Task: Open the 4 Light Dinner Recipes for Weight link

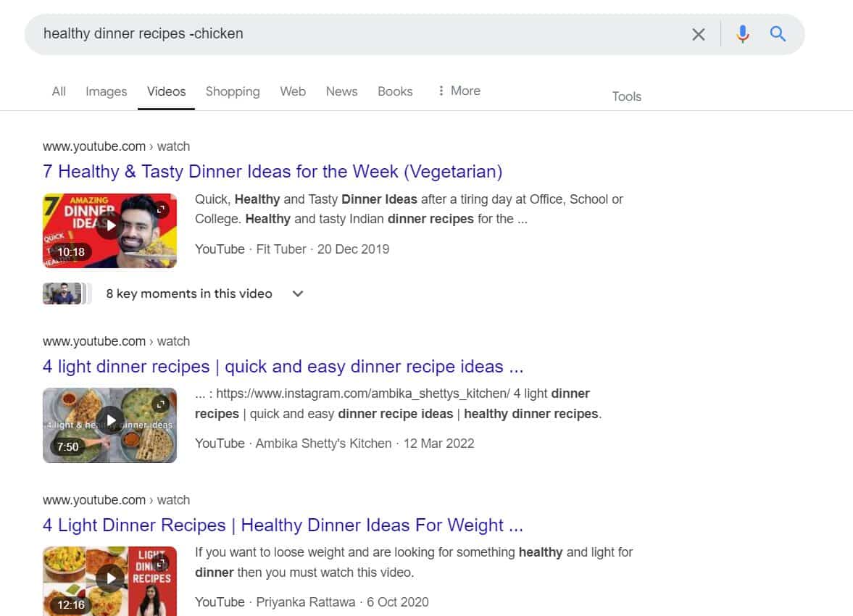Action: (x=283, y=525)
